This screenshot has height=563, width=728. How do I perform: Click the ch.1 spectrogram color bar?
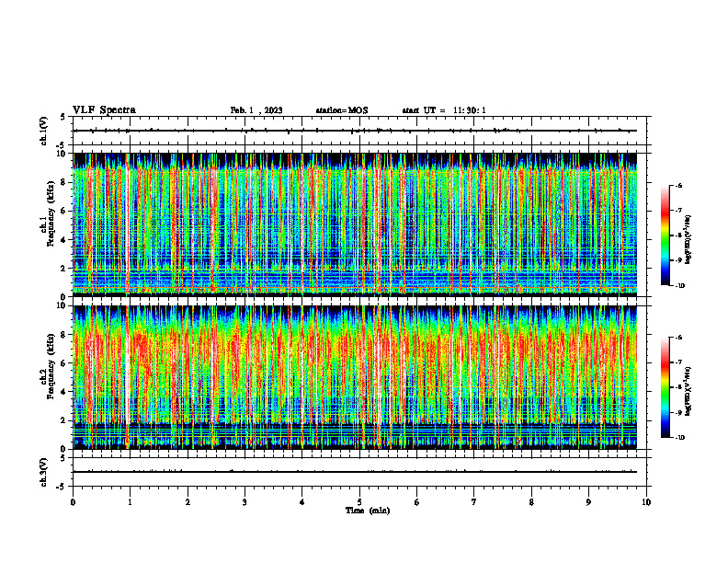coord(665,236)
